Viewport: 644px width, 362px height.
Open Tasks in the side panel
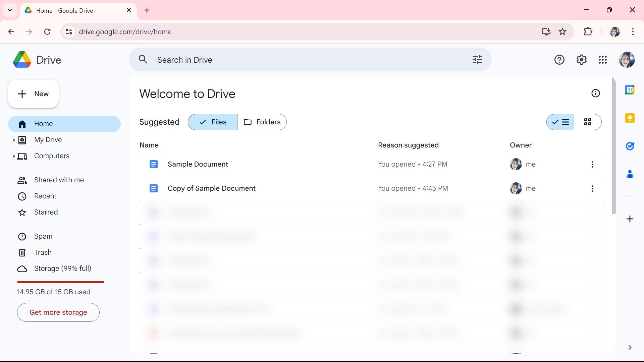pos(630,146)
